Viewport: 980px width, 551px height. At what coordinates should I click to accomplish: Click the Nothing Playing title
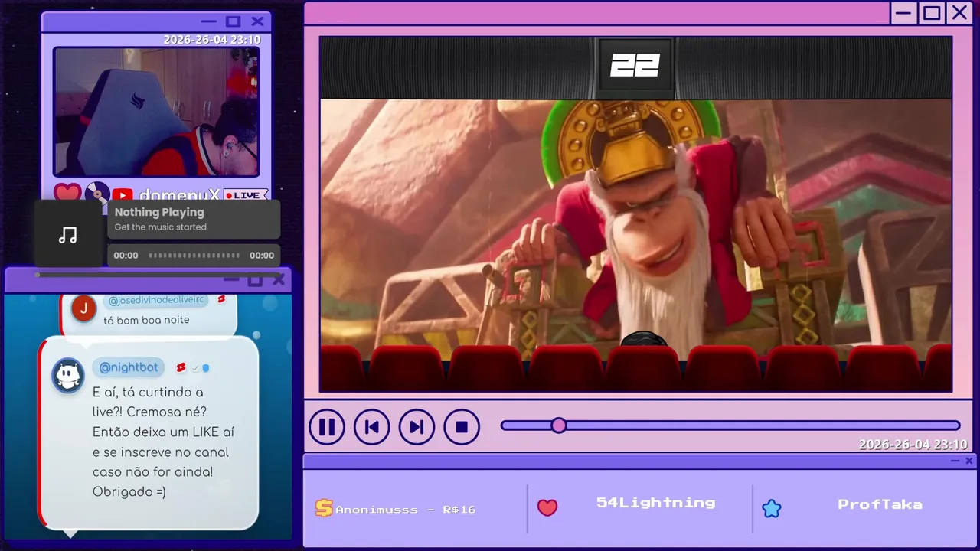click(x=159, y=212)
